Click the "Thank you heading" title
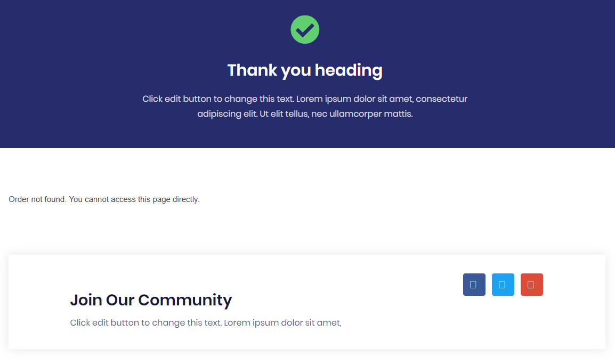 [305, 70]
